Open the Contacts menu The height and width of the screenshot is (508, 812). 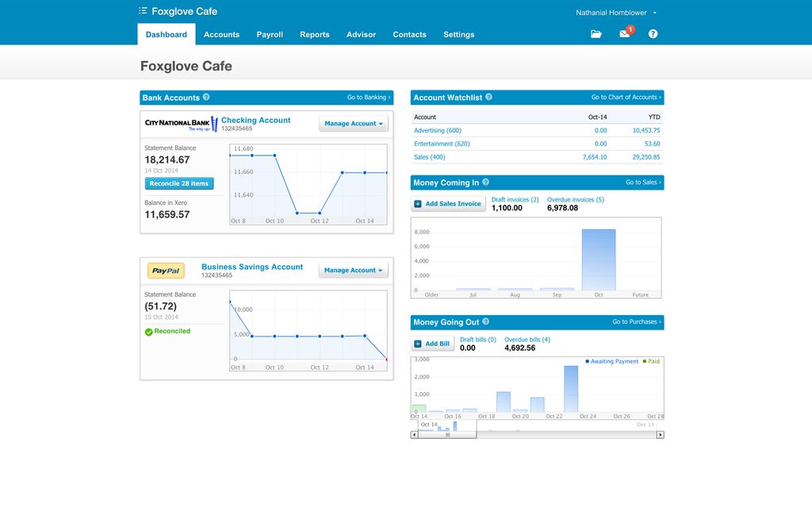(410, 34)
